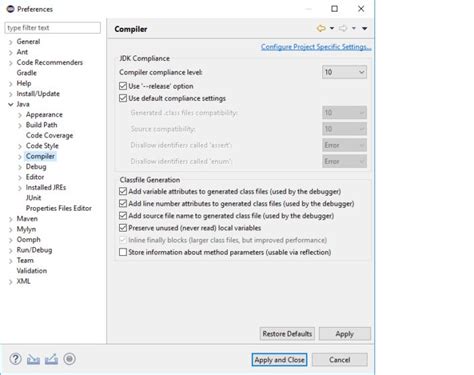
Task: Expand the Maven tree node
Action: [x=11, y=219]
